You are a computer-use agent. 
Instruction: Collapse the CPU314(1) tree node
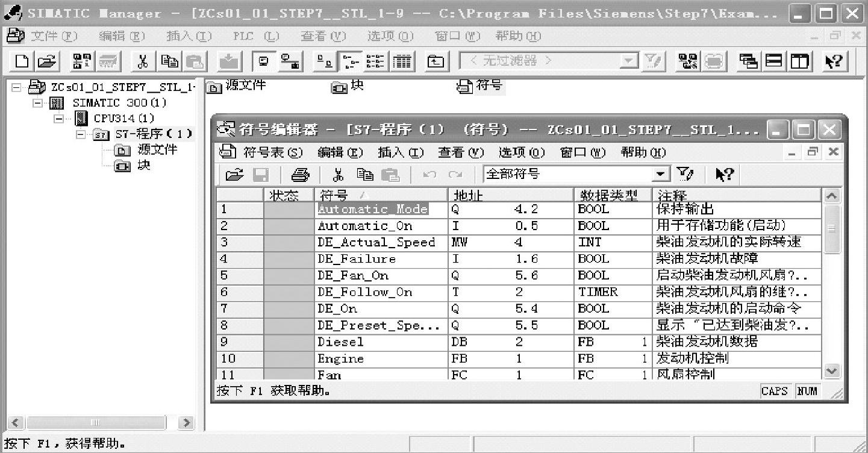(58, 119)
